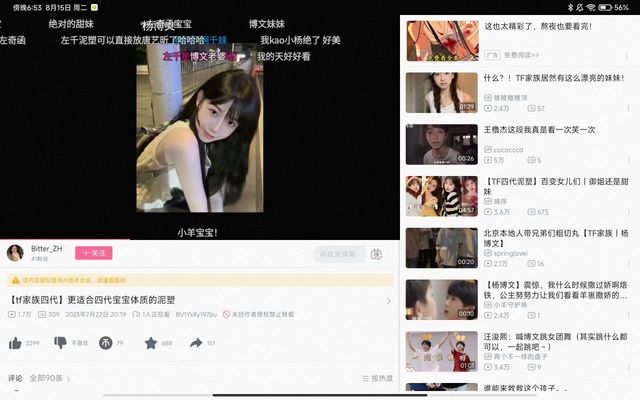Click the AI content warning banner
This screenshot has height=400, width=640.
click(x=200, y=280)
